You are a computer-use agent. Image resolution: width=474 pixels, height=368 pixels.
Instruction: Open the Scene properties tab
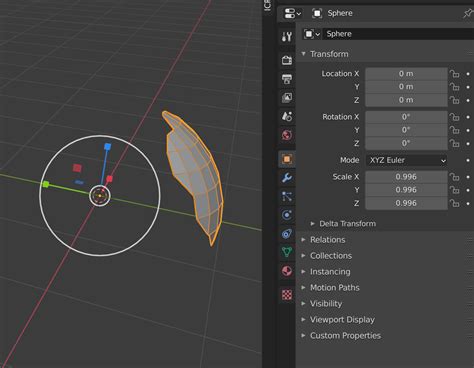pyautogui.click(x=287, y=116)
